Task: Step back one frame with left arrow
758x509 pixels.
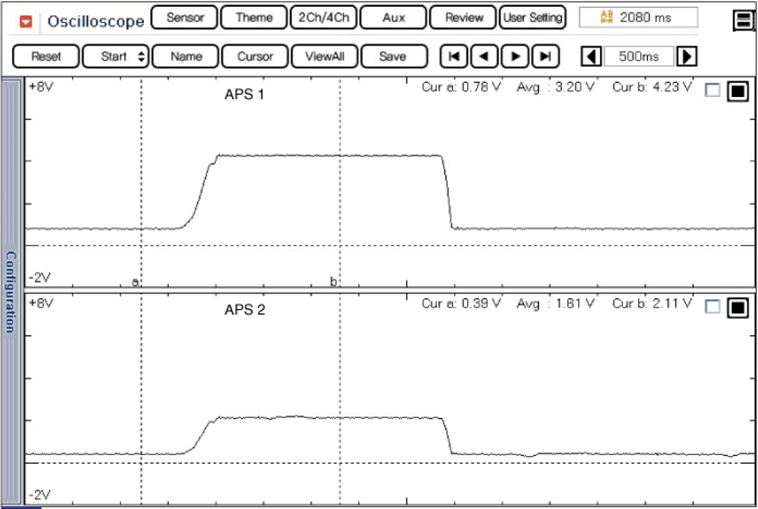Action: click(x=484, y=57)
